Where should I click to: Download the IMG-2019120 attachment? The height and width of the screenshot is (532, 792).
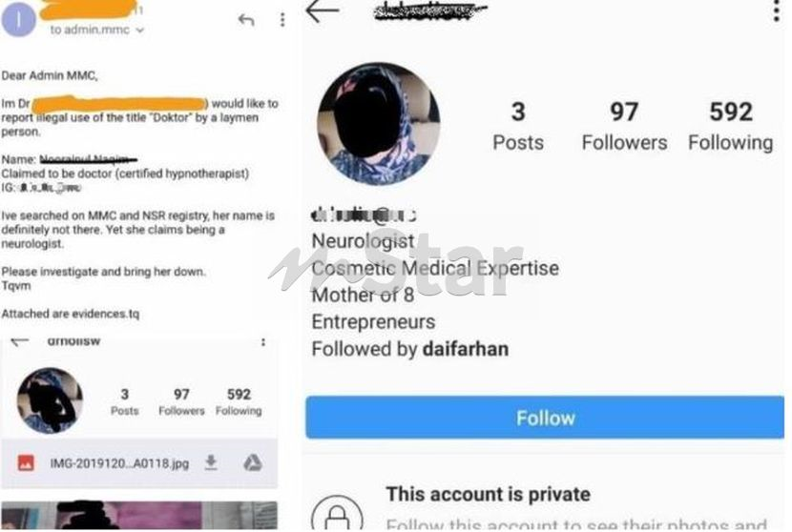point(211,461)
